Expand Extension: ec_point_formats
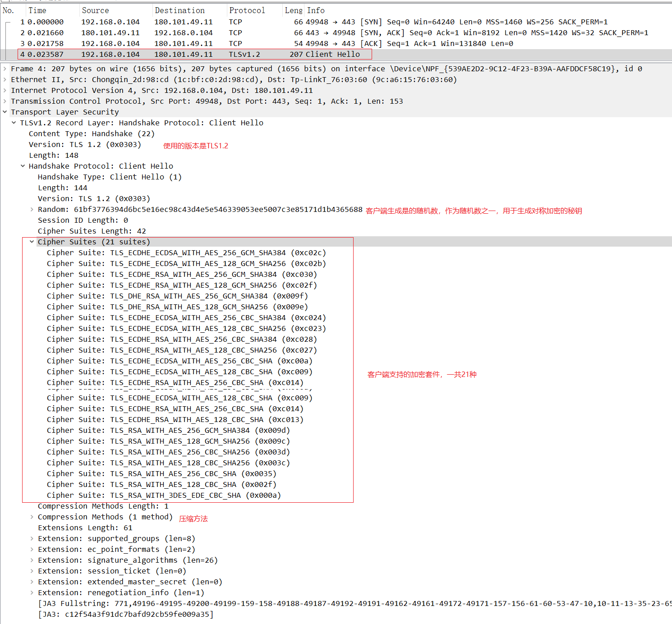Image resolution: width=672 pixels, height=624 pixels. pyautogui.click(x=32, y=550)
